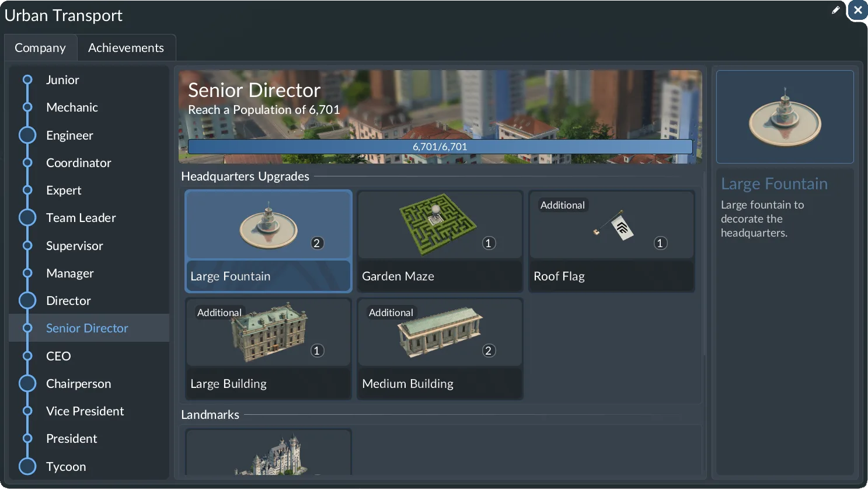Click the Engineer large milestone circle
868x489 pixels.
(27, 135)
